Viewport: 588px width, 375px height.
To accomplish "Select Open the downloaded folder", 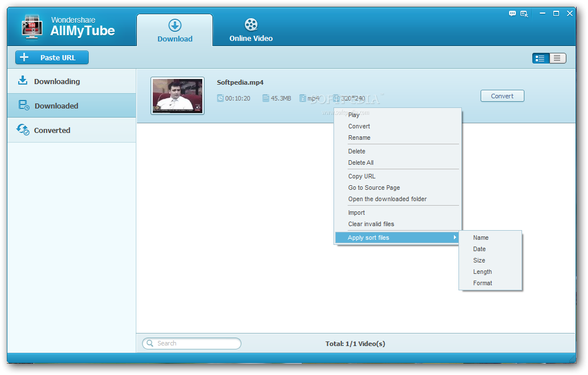I will tap(387, 199).
